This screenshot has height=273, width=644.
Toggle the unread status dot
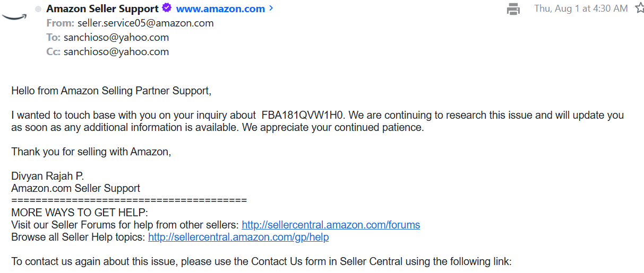click(38, 9)
